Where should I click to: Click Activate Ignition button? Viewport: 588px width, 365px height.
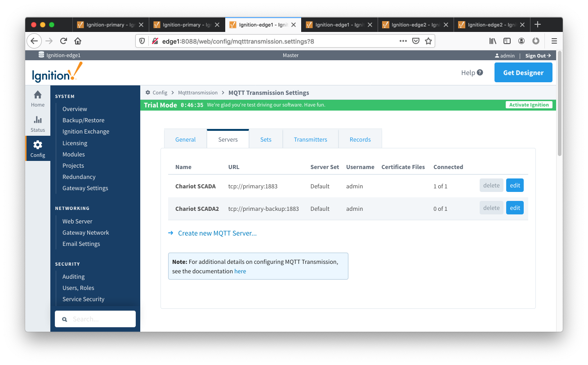click(x=529, y=105)
